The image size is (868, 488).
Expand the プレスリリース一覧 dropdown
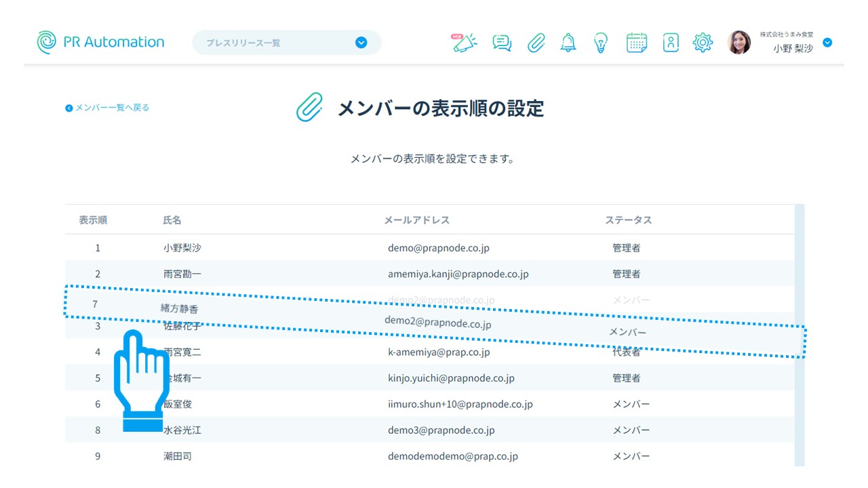pyautogui.click(x=361, y=43)
